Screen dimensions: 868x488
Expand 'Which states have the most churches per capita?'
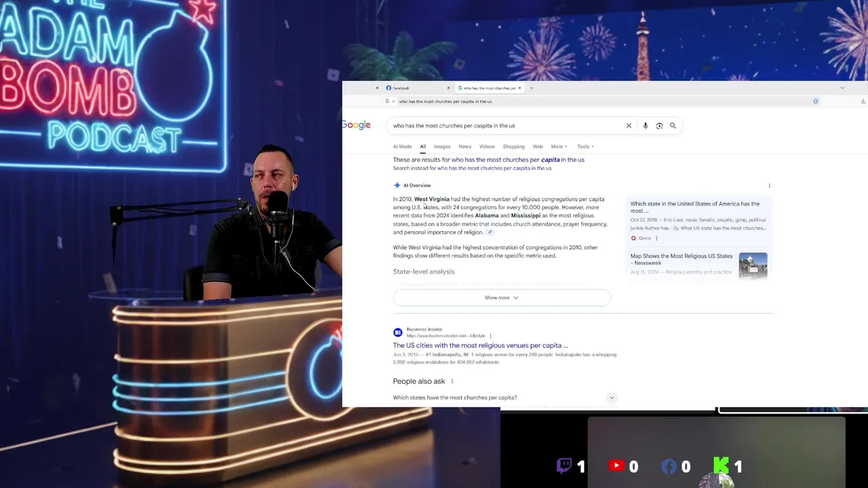coord(505,398)
